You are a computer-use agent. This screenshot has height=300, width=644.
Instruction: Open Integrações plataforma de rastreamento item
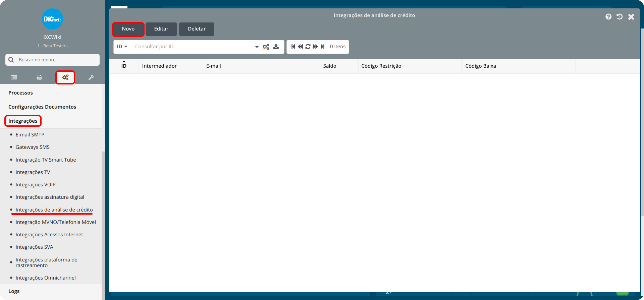[x=46, y=262]
